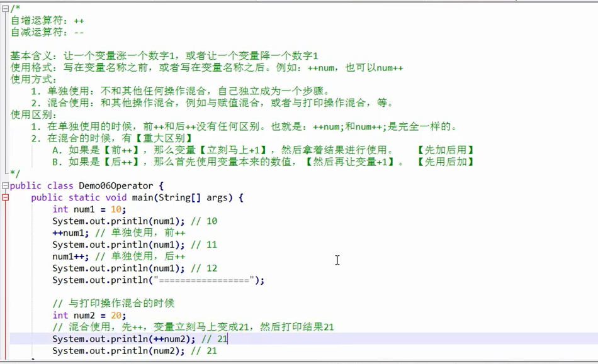Screen dimensions: 598x364
Task: Click the text '【先加后用】'
Action: 445,150
